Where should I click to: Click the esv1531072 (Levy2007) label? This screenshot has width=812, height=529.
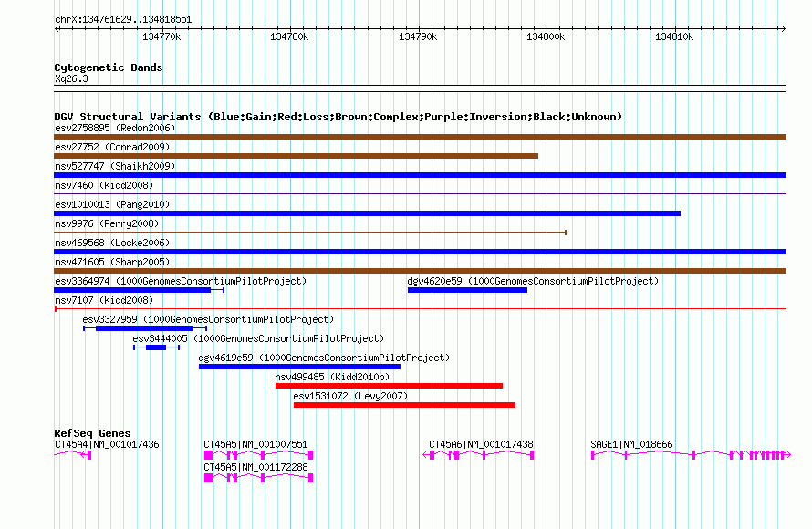350,396
